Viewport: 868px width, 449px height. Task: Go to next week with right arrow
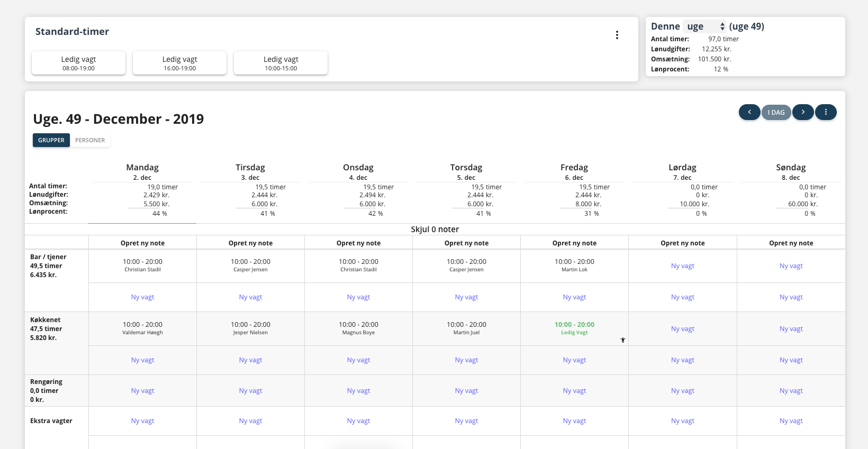(802, 112)
